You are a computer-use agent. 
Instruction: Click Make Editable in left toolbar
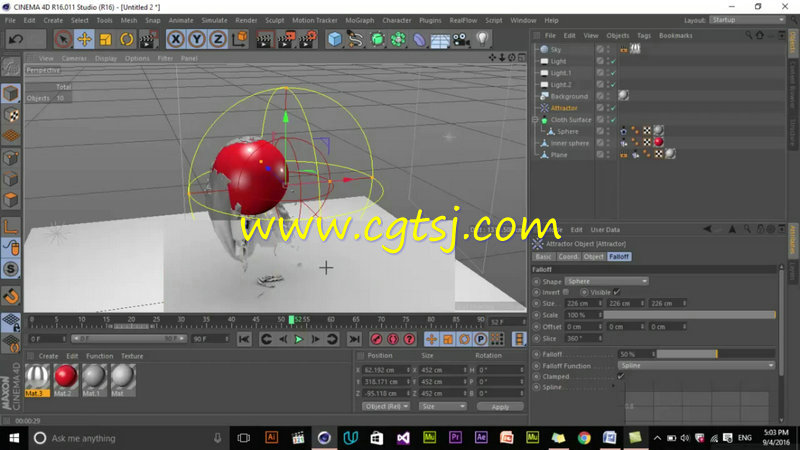click(11, 67)
